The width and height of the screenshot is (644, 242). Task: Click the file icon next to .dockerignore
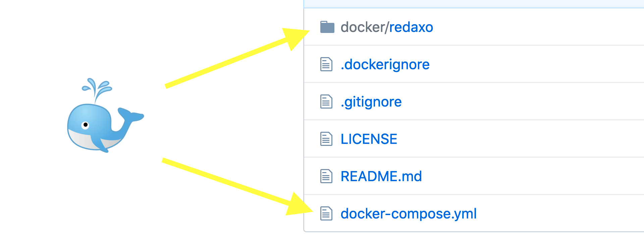pyautogui.click(x=326, y=64)
